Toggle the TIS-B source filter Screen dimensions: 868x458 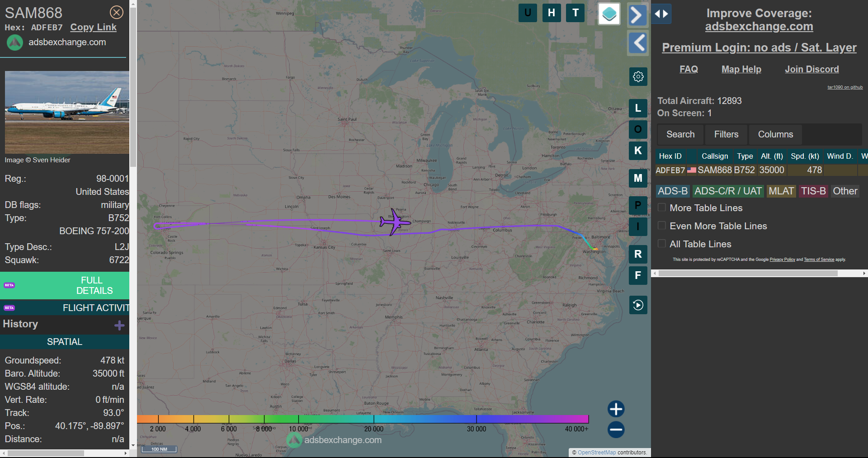[x=813, y=191]
